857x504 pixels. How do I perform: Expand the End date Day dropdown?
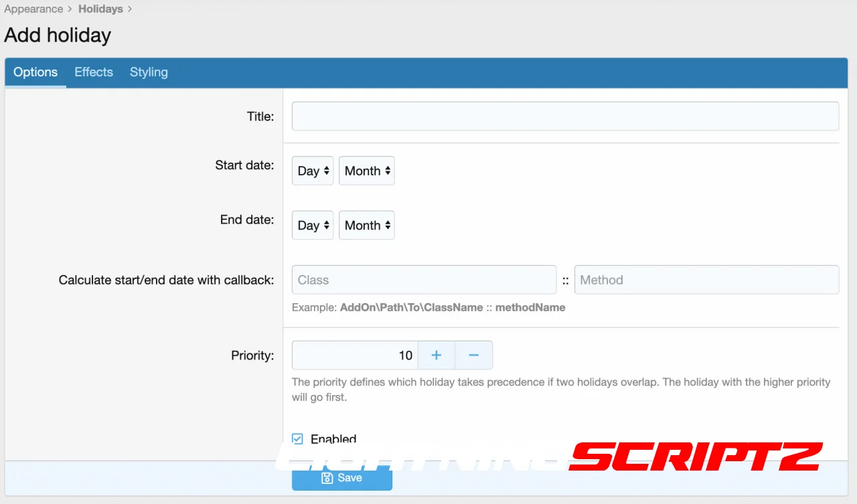pos(313,226)
